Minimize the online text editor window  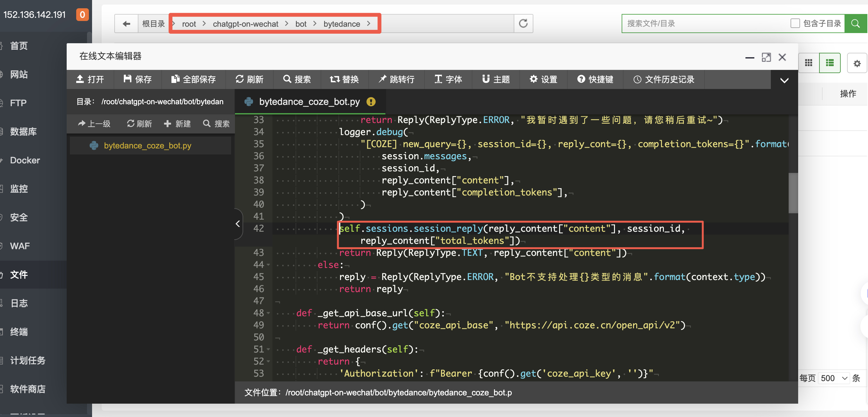[749, 58]
